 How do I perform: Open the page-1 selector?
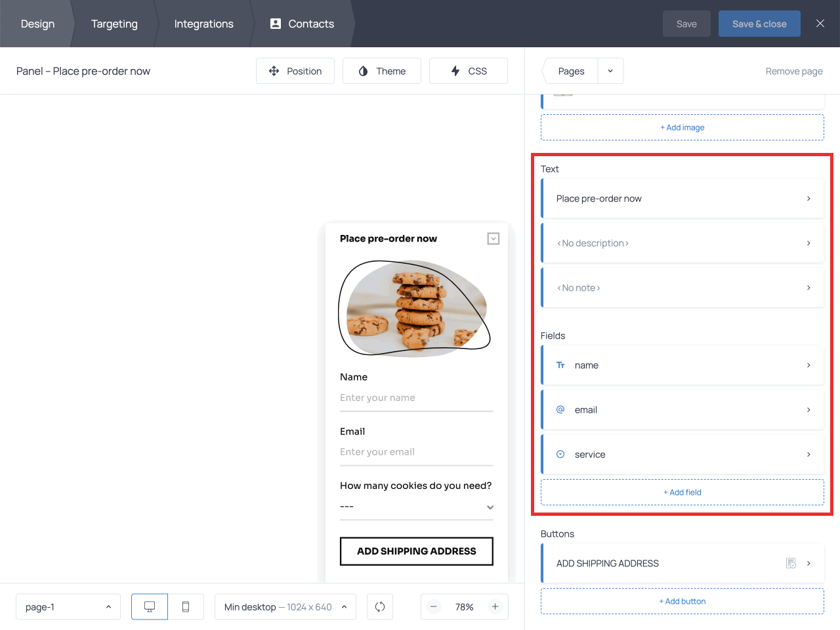tap(68, 606)
